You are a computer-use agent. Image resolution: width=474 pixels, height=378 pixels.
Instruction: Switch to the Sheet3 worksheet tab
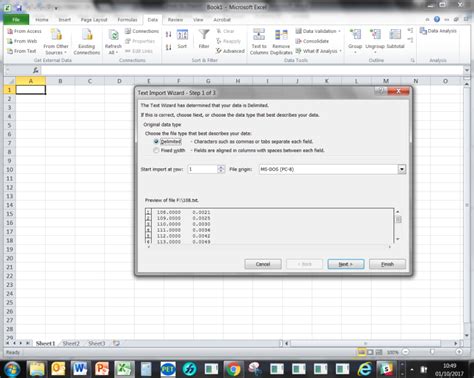click(x=97, y=343)
